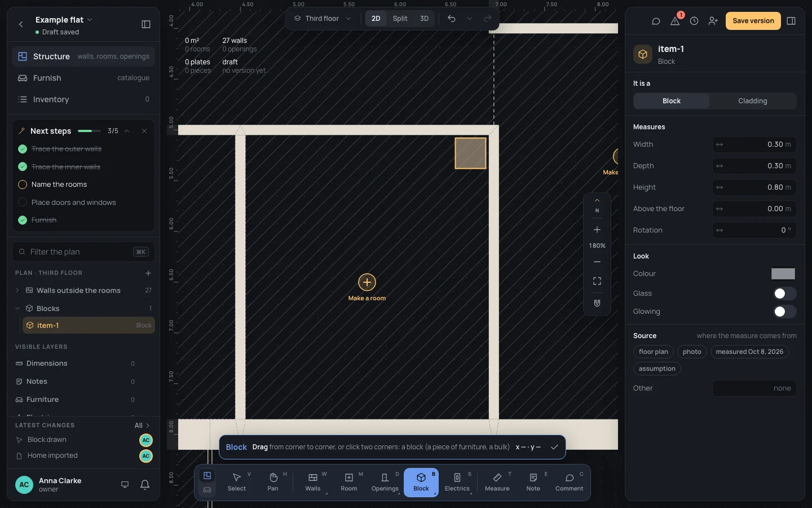Expand Walls outside the rooms group
This screenshot has width=812, height=508.
click(17, 291)
